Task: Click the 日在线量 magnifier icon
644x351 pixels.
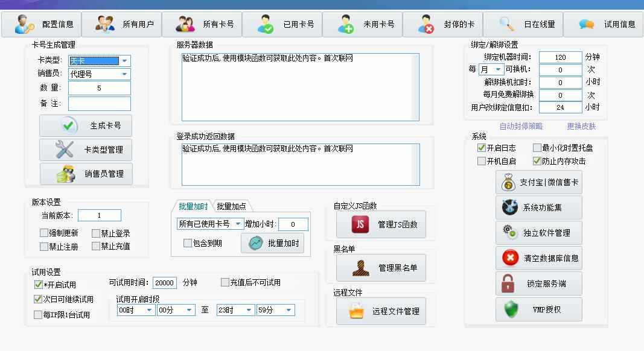Action: [506, 24]
